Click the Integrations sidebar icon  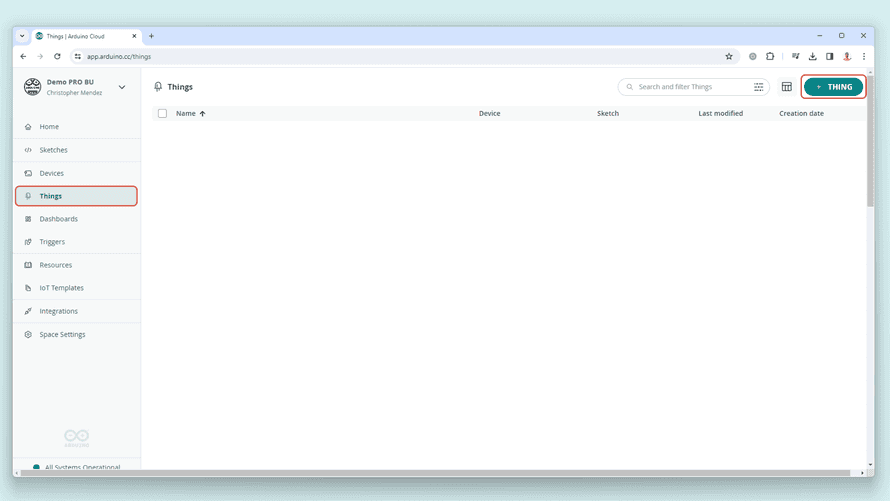[28, 311]
